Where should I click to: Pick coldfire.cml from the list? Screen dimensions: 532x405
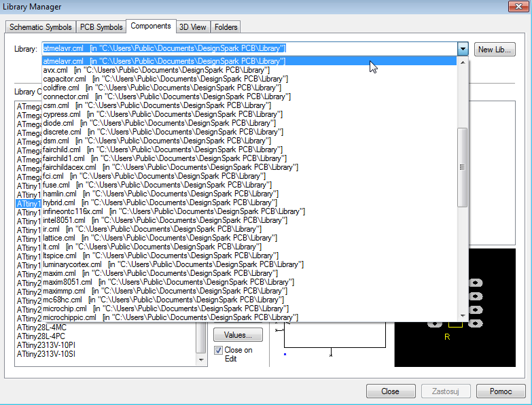tap(249, 88)
